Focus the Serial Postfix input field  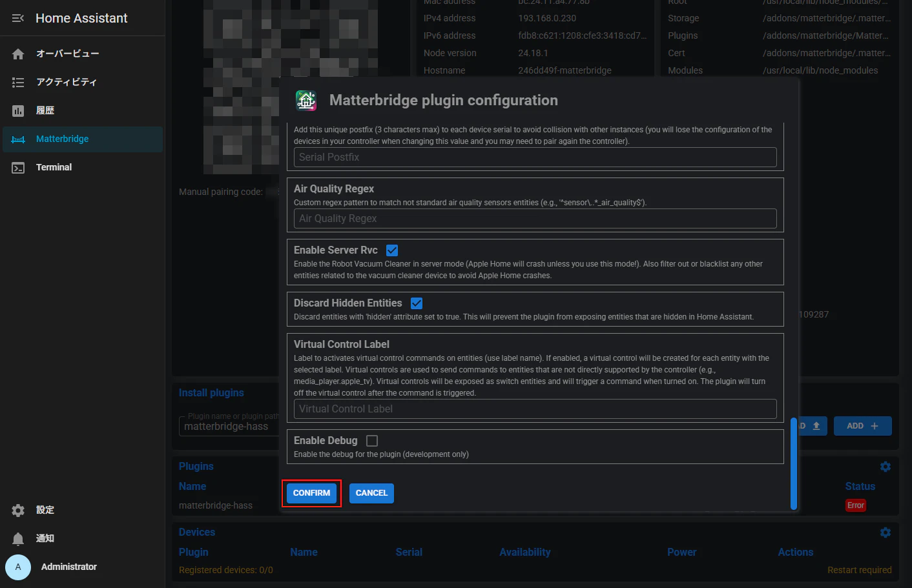[x=535, y=157]
